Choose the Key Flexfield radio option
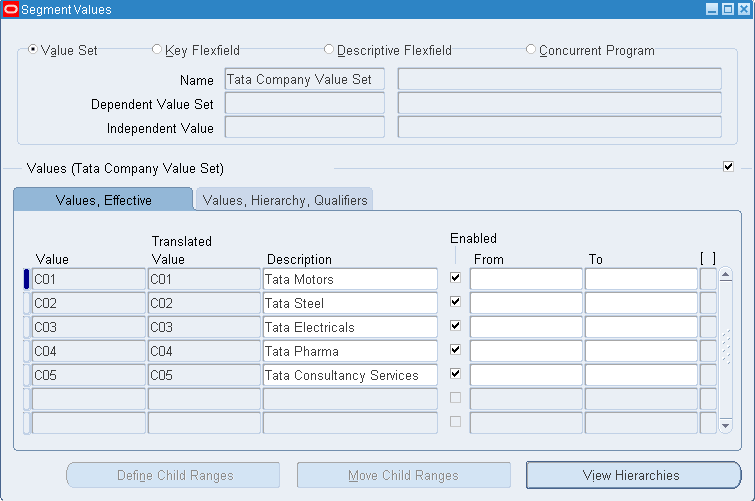 coord(156,49)
